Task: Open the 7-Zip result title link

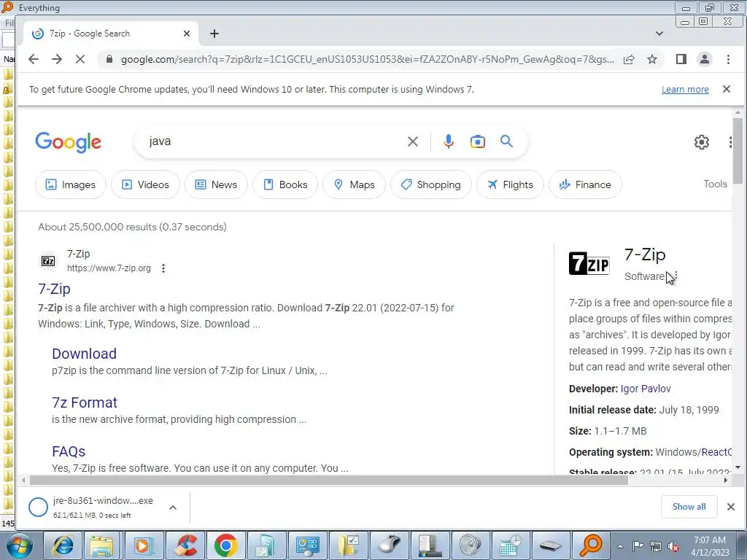Action: (x=54, y=289)
